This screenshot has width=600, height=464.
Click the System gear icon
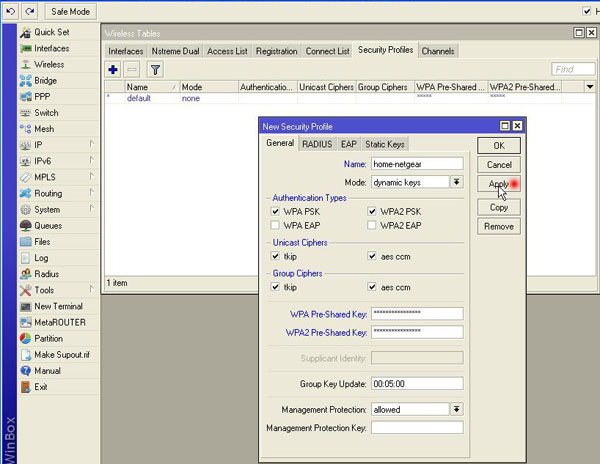(x=26, y=210)
